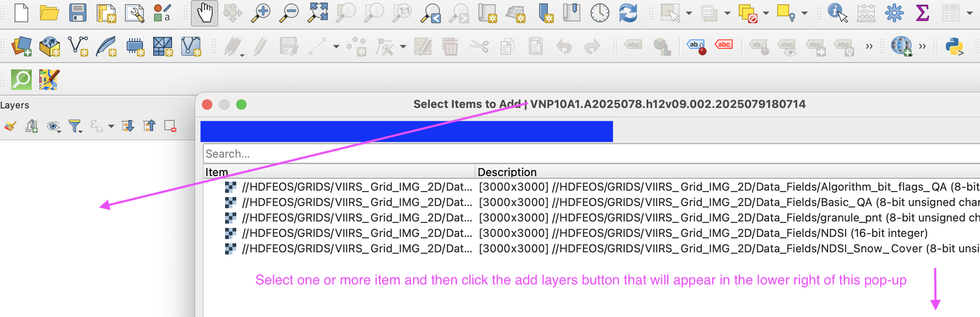Select the Basic_QA raster item

[x=591, y=202]
